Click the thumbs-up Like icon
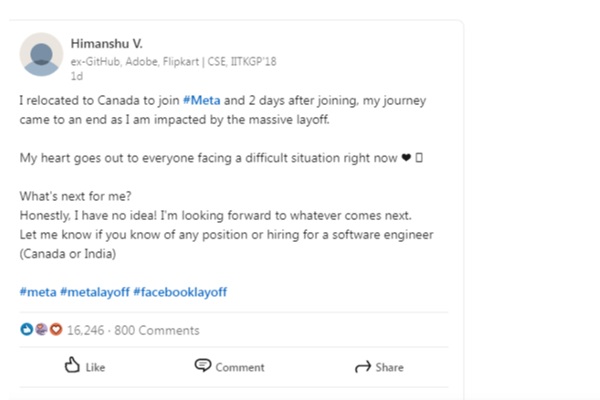The height and width of the screenshot is (400, 600). 72,366
